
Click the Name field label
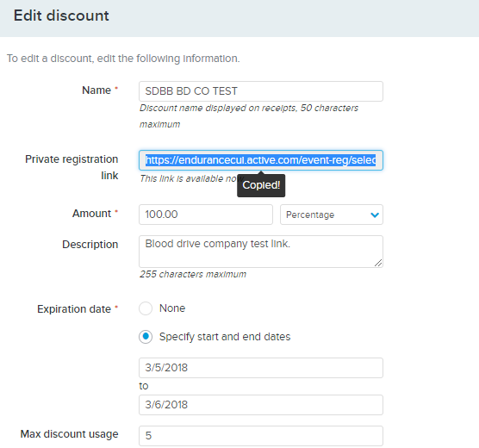coord(96,90)
